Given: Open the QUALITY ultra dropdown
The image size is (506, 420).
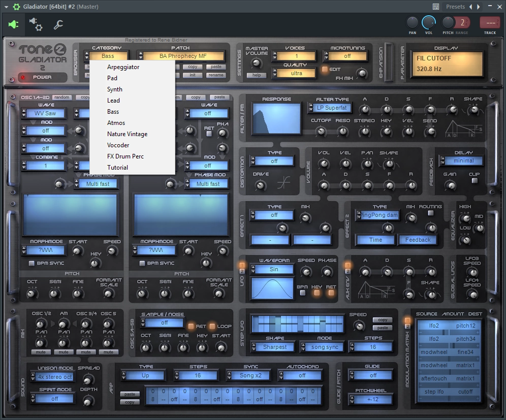Looking at the screenshot, I should click(x=294, y=73).
